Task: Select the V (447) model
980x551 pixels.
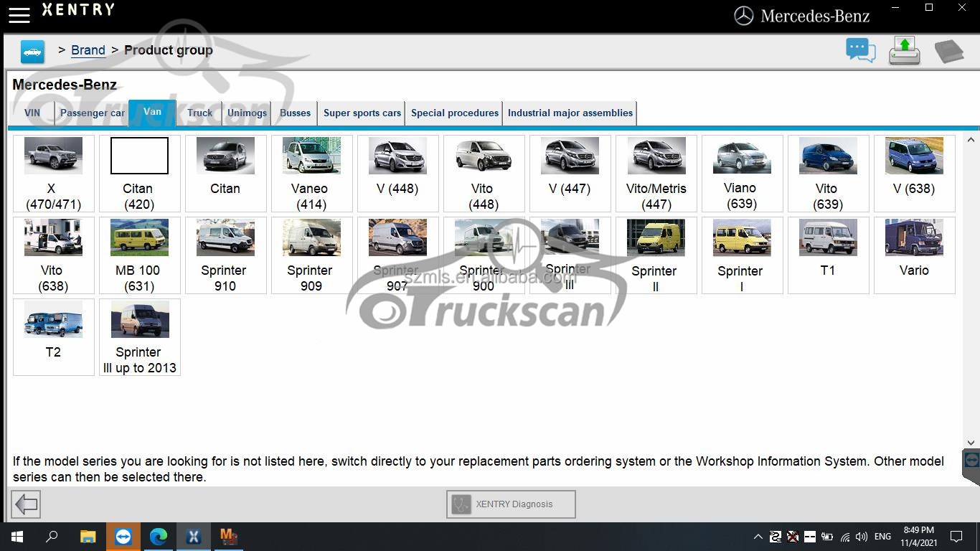Action: pos(570,174)
